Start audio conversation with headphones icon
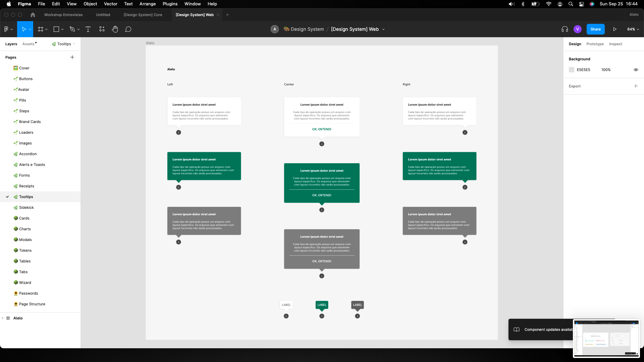Viewport: 644px width, 362px height. [565, 29]
